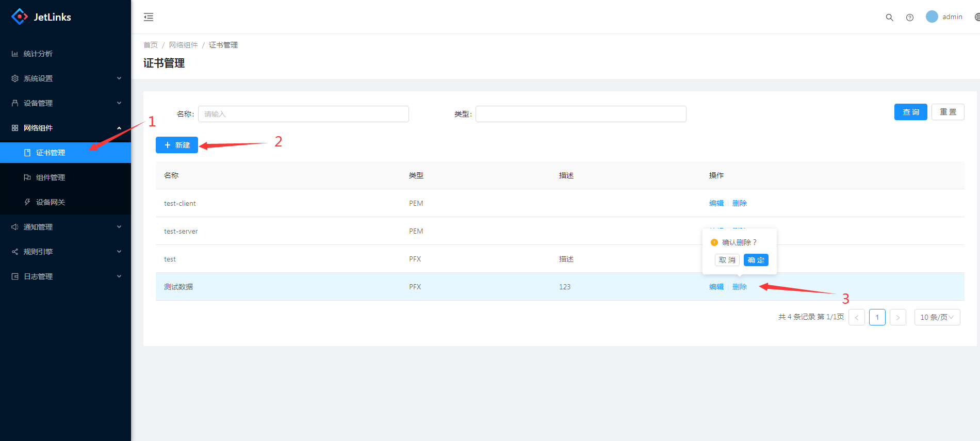Click the 新建 button to add certificate

(177, 145)
